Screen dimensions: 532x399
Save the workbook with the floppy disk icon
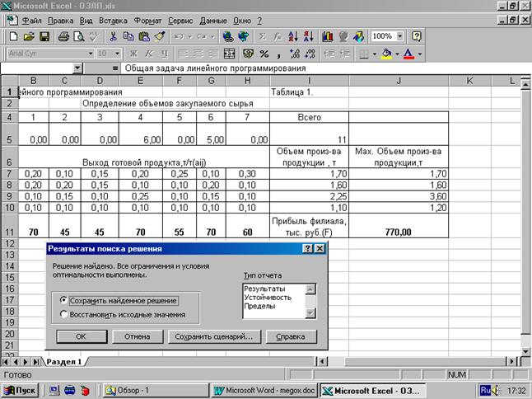[x=44, y=36]
